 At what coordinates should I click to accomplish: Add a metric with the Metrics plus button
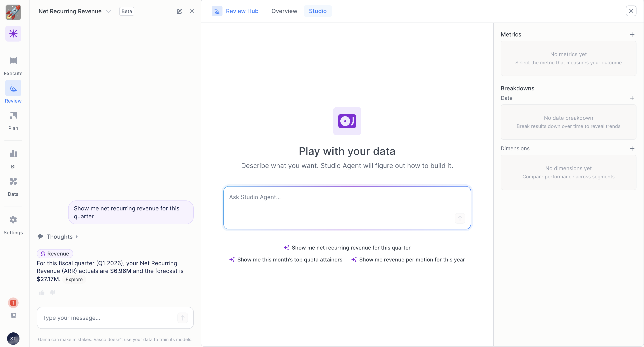[632, 34]
